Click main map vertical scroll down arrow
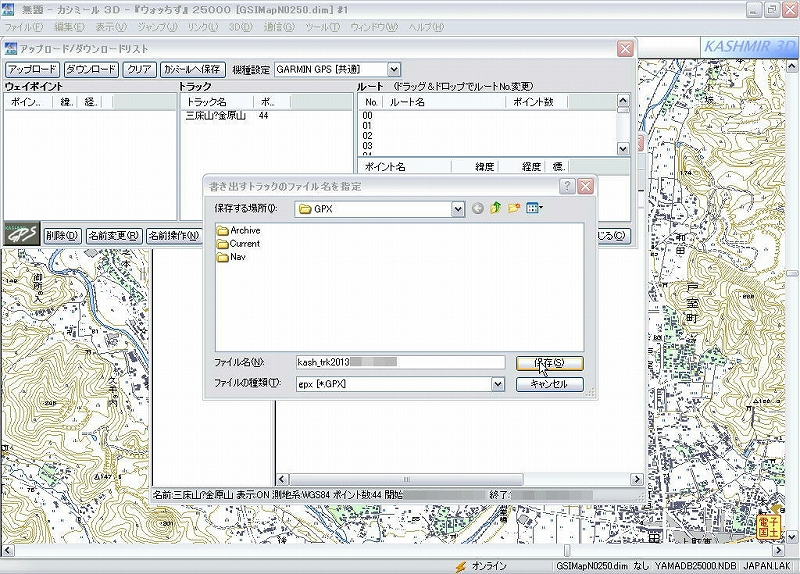The image size is (800, 574). [x=792, y=537]
